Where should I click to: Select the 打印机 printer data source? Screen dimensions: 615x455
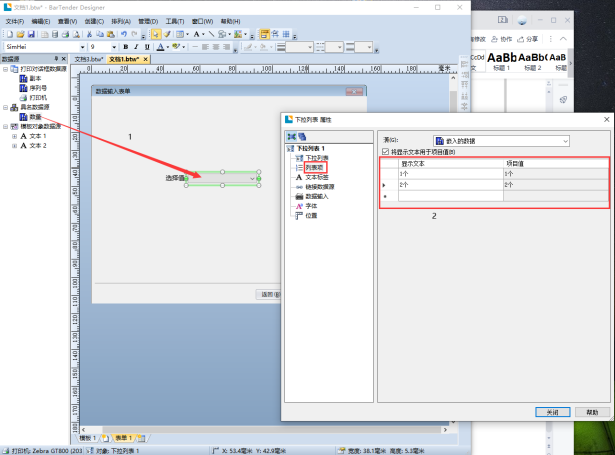36,97
